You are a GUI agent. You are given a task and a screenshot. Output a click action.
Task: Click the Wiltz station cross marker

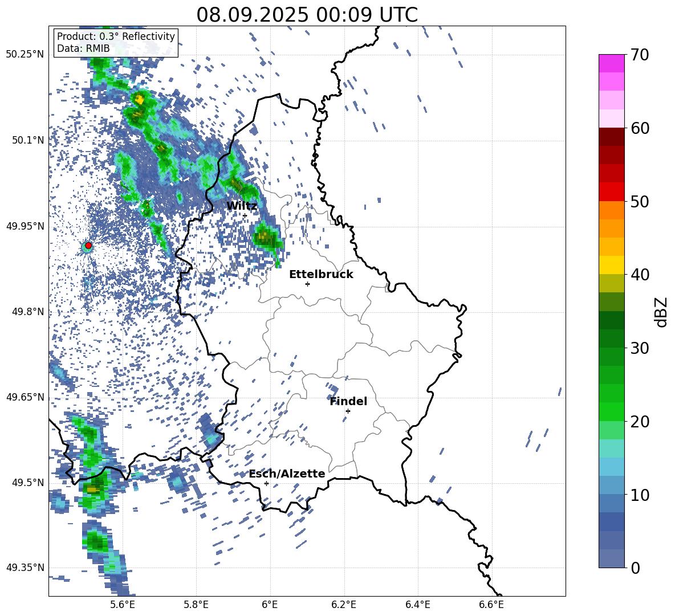(x=245, y=216)
